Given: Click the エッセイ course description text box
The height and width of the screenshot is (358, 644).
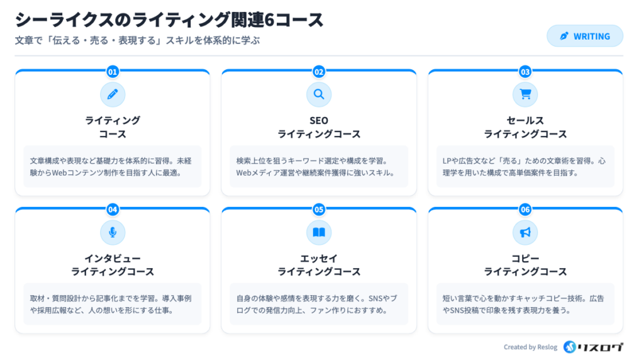Looking at the screenshot, I should 319,304.
